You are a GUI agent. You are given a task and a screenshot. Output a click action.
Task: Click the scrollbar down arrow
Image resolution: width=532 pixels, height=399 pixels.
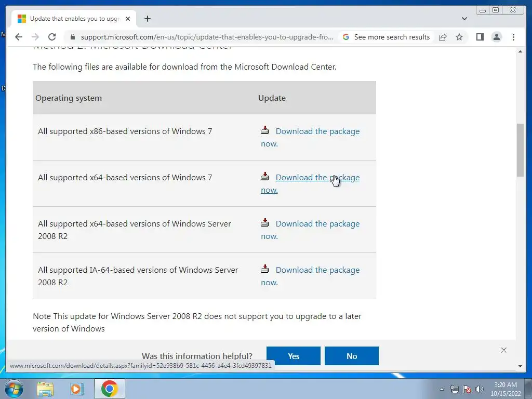click(x=520, y=366)
